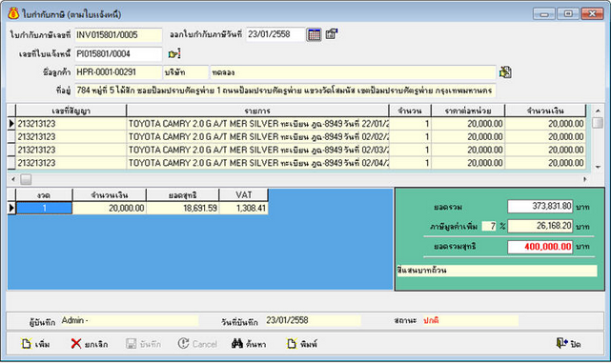Open the customer details icon

[x=505, y=72]
